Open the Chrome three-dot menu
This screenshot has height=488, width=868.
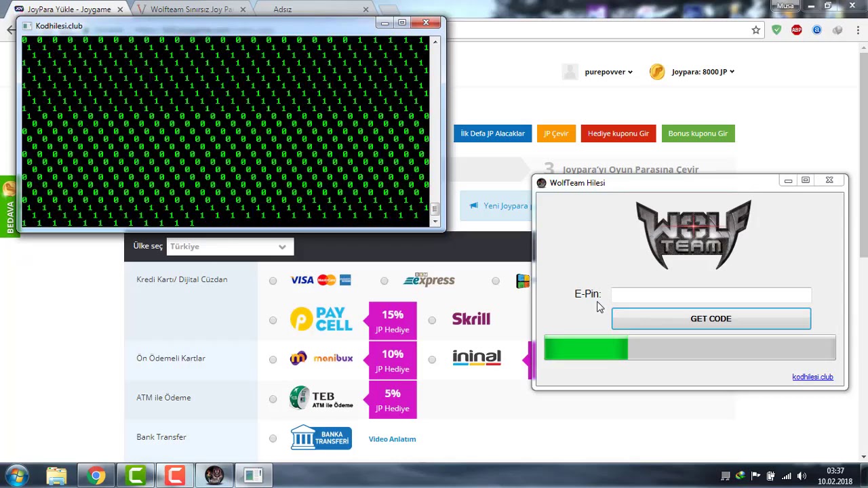pyautogui.click(x=857, y=30)
